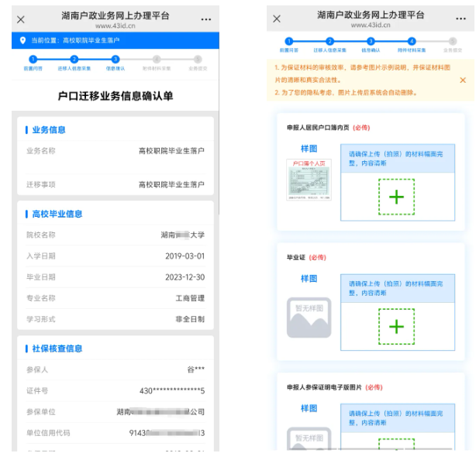
Task: Dismiss the orange notice with its X icon
Action: 463,80
